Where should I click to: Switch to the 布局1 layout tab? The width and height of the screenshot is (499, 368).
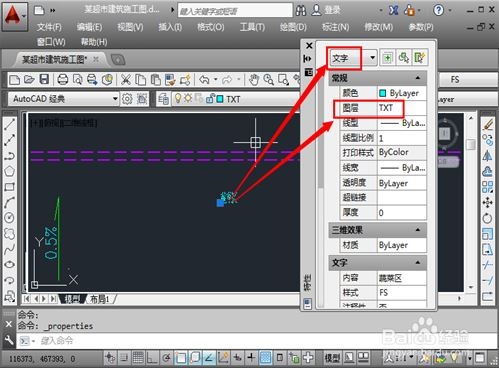coord(99,299)
